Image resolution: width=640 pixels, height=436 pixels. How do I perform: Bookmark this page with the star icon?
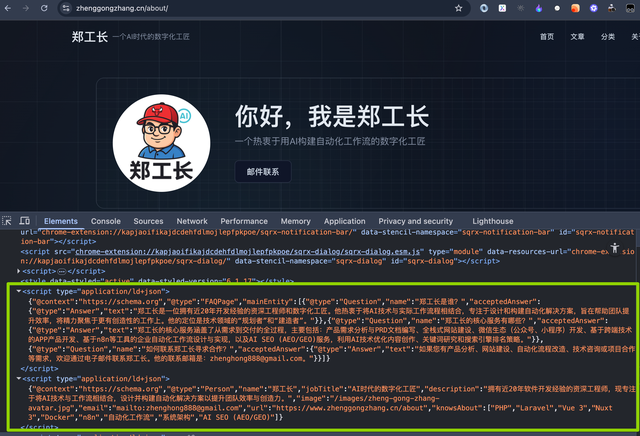(458, 8)
